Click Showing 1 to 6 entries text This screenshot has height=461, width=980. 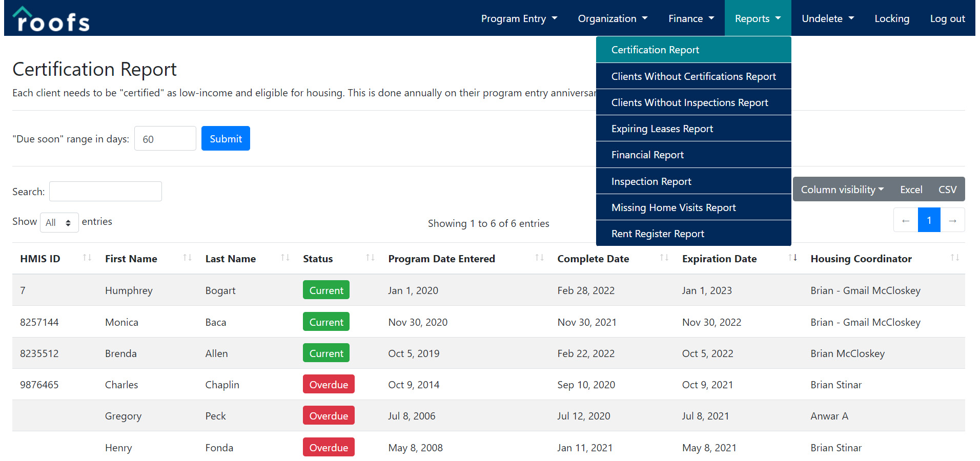pyautogui.click(x=488, y=223)
